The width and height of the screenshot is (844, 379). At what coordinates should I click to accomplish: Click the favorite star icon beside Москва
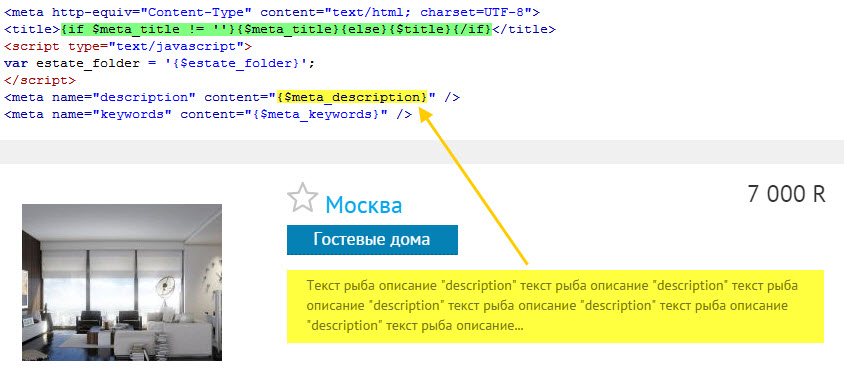coord(303,198)
